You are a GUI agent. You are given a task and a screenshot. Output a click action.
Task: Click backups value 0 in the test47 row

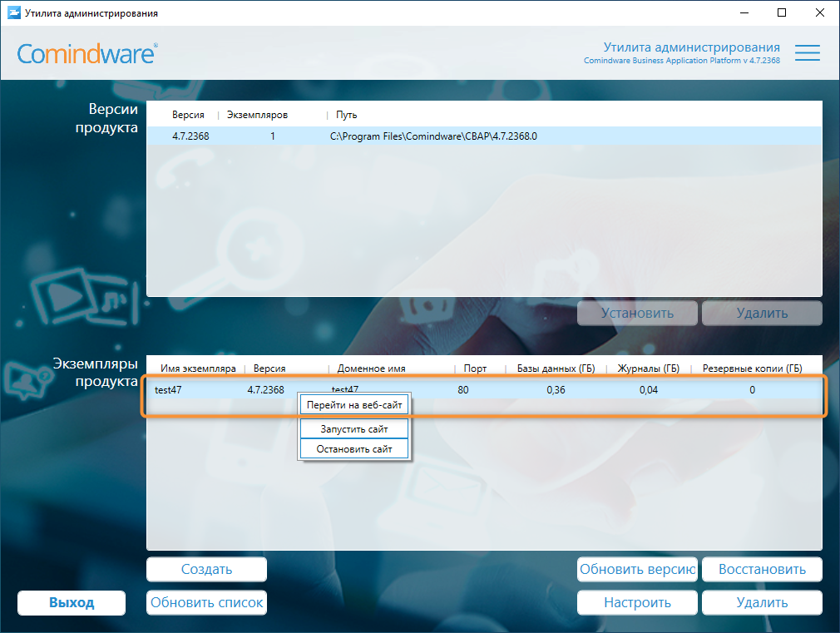[x=752, y=389]
